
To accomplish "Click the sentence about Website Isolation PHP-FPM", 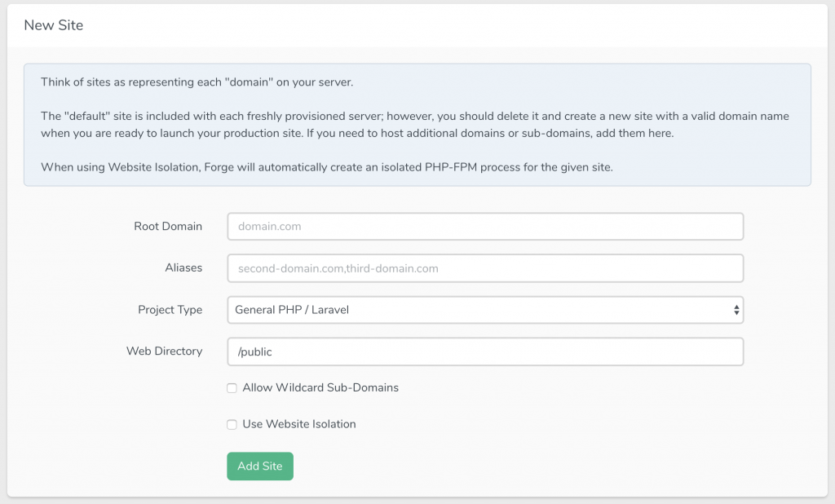I will point(327,167).
